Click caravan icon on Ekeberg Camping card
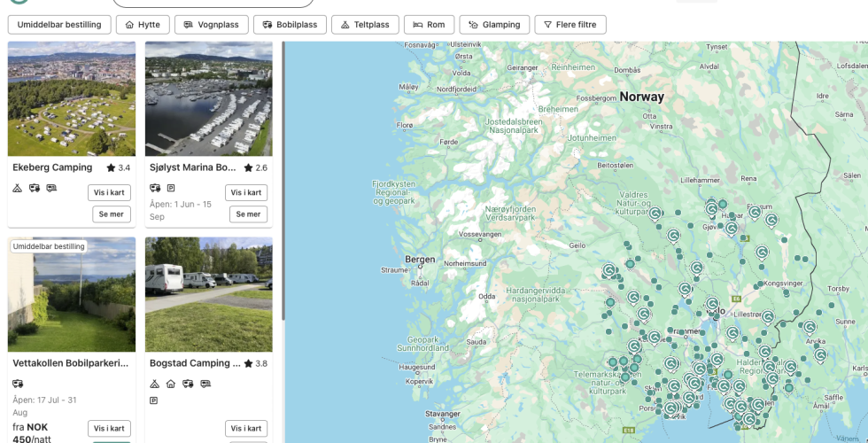Image resolution: width=868 pixels, height=443 pixels. point(51,188)
